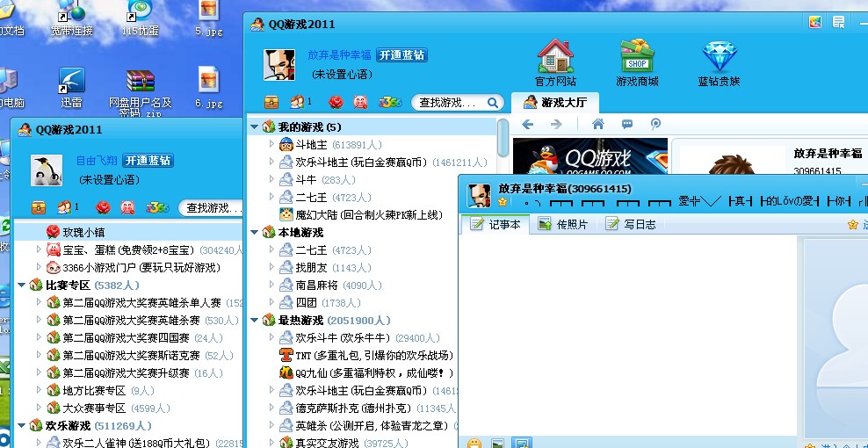The height and width of the screenshot is (448, 868).
Task: Click 3366 icon in main window toolbar
Action: click(x=390, y=103)
